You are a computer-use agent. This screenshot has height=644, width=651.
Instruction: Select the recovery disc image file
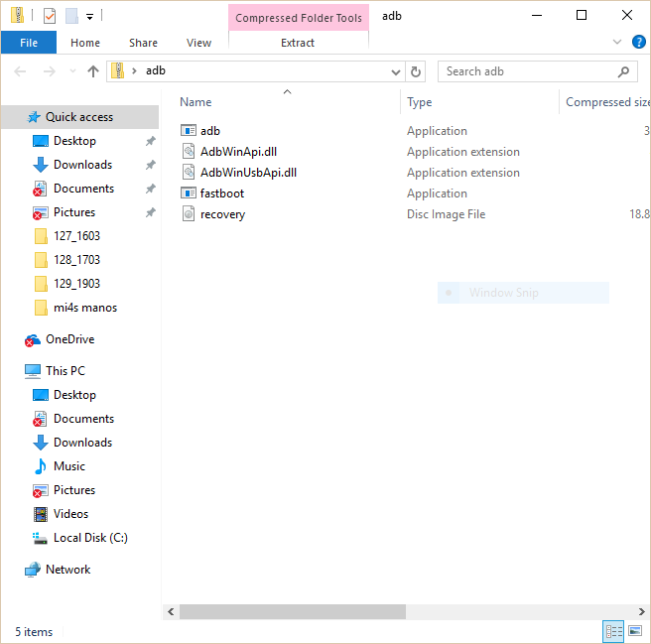(x=222, y=214)
